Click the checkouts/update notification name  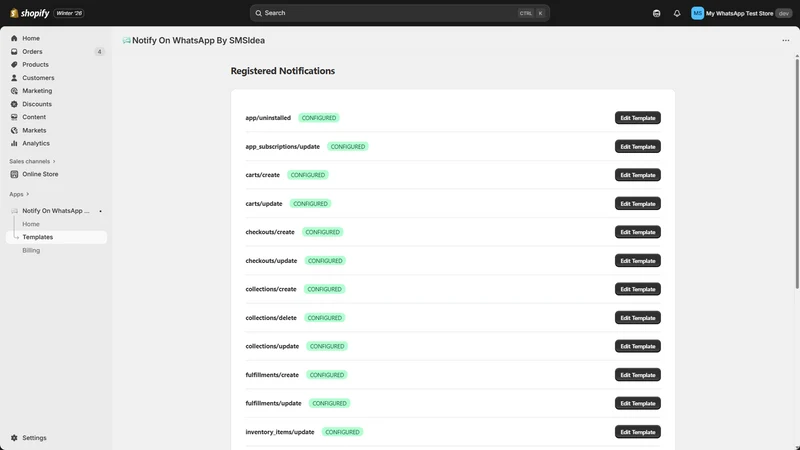(271, 261)
